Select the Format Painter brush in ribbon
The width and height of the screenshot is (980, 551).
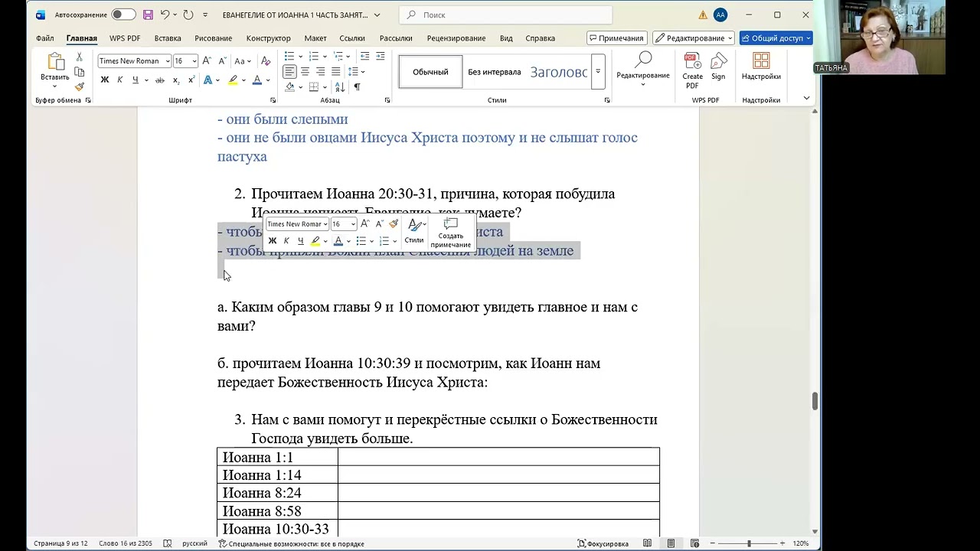pos(79,86)
